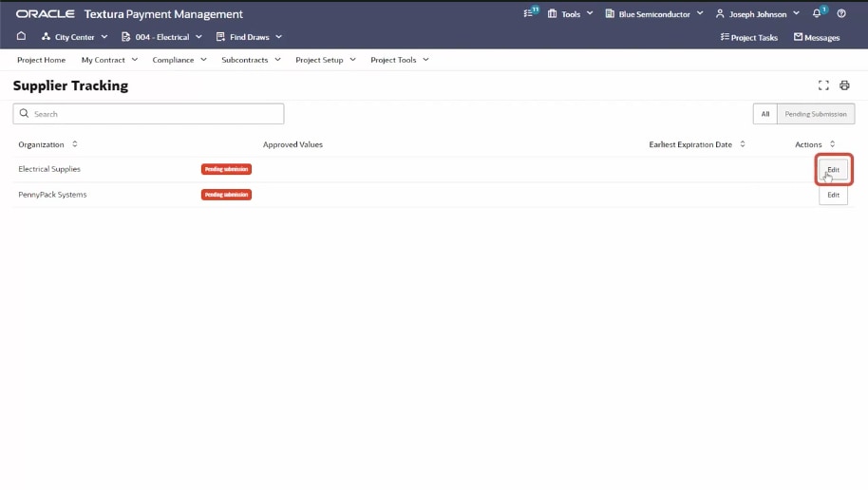
Task: Click Electrical Supplies pending submission badge
Action: [x=226, y=169]
